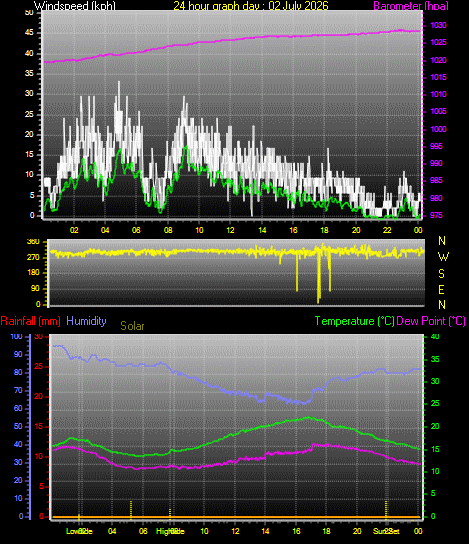This screenshot has height=544, width=469.
Task: Click the 1015 barometer axis value
Action: click(438, 77)
